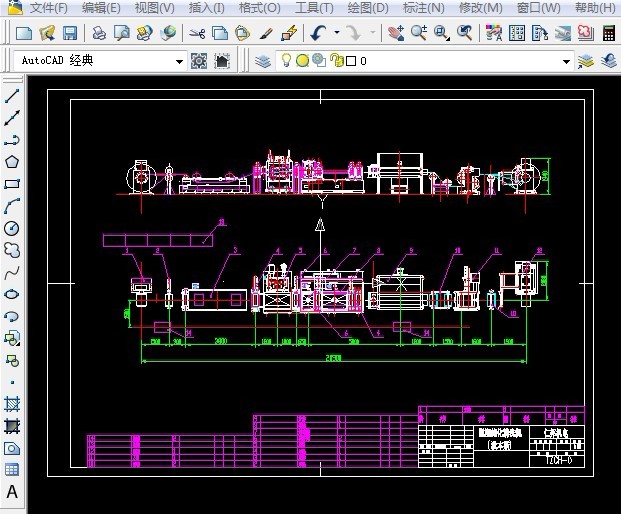Expand the AutoCAD 经典 workspace dropdown
Image resolution: width=621 pixels, height=514 pixels.
point(180,61)
